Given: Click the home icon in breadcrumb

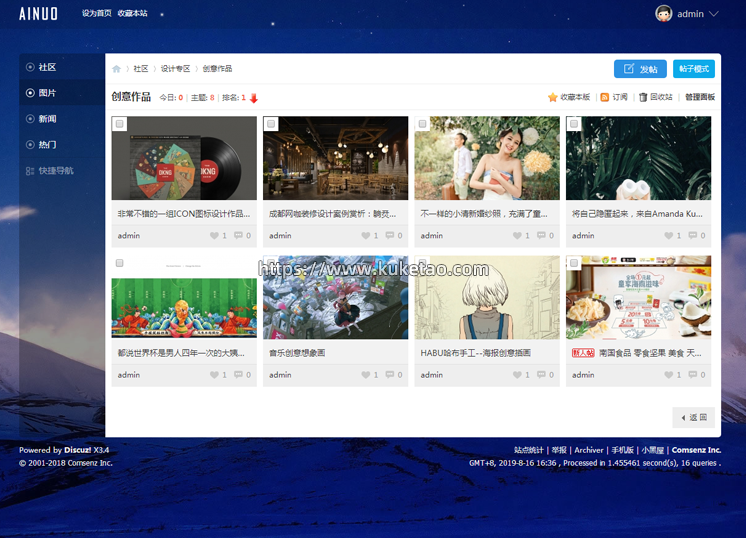Looking at the screenshot, I should click(x=117, y=69).
